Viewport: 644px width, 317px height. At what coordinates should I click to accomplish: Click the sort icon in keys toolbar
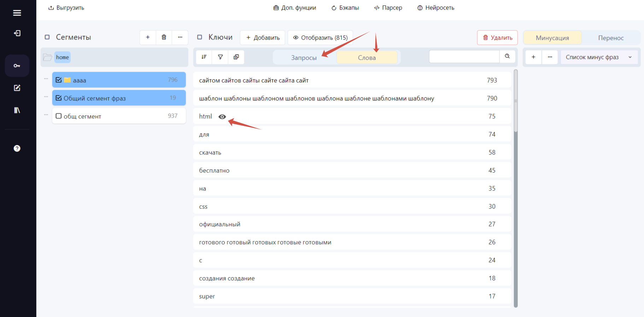pos(204,57)
